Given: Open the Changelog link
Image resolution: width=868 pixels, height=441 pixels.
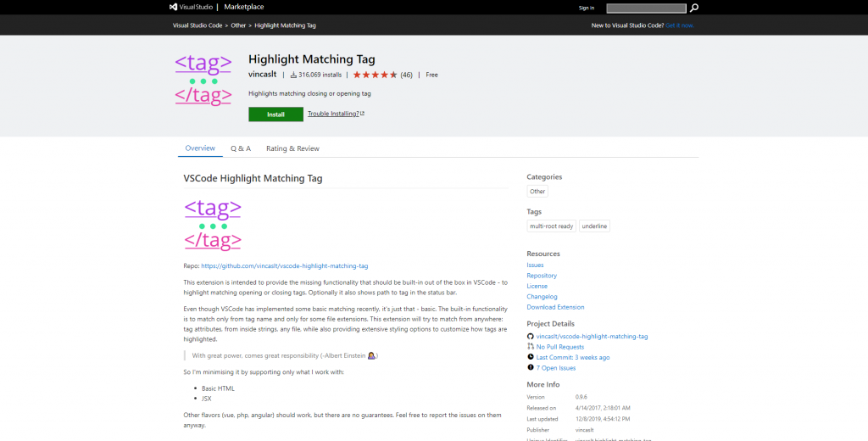Looking at the screenshot, I should pos(542,296).
